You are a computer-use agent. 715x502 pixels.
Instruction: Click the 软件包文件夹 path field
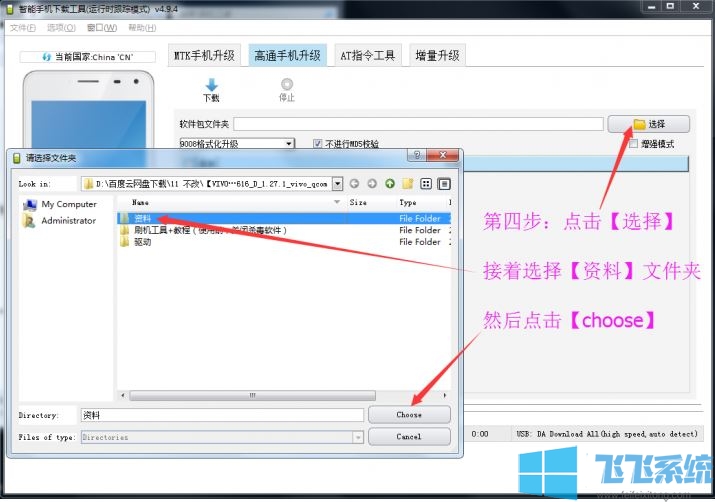point(419,124)
